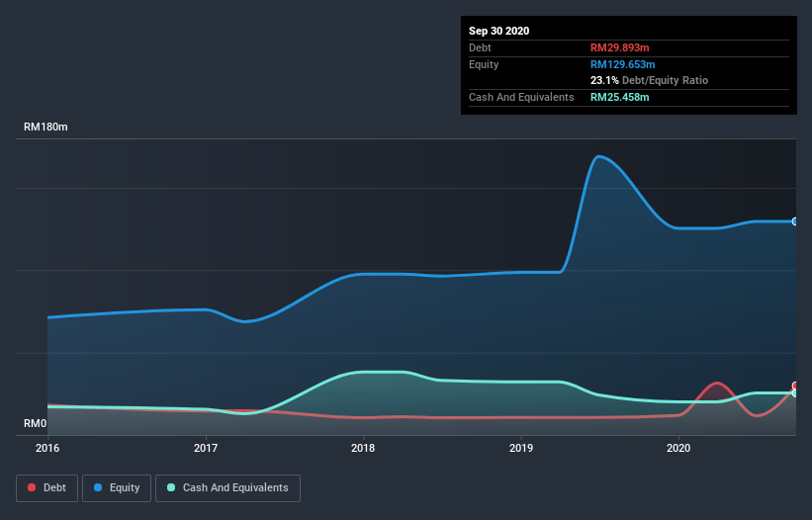Click the 2018 x-axis label

pyautogui.click(x=363, y=448)
